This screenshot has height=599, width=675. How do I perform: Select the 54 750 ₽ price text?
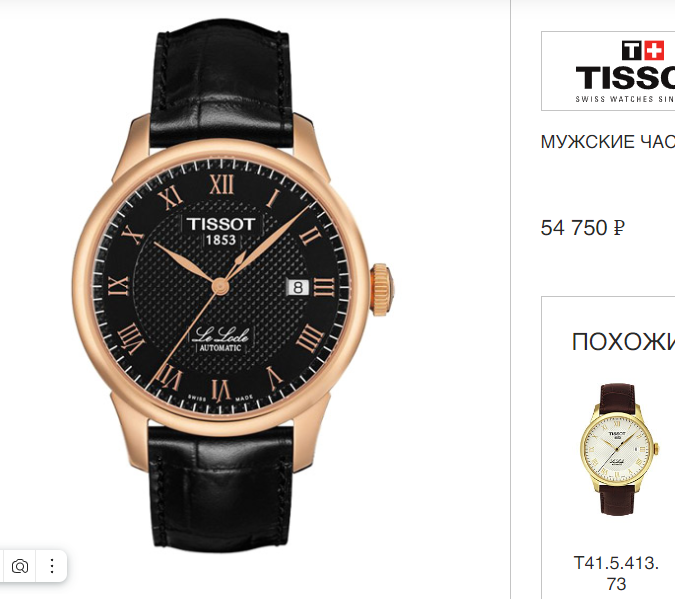coord(582,227)
